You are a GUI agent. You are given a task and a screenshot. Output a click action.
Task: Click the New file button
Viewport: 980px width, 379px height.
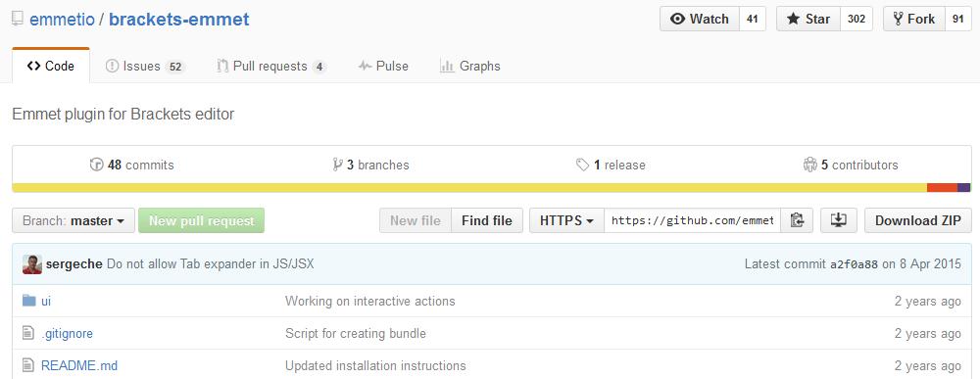click(x=415, y=220)
